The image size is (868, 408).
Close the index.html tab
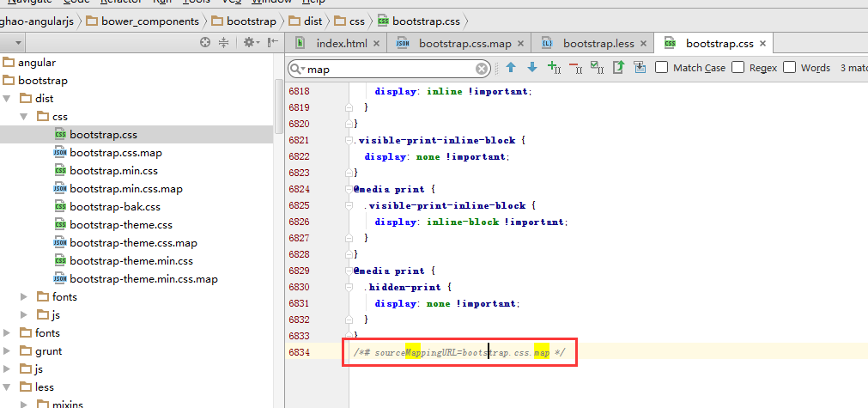(x=376, y=43)
